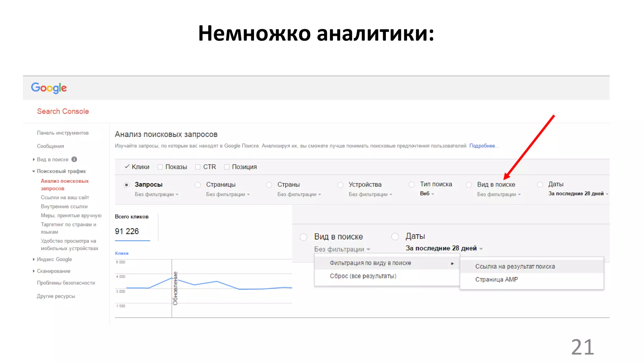Open Без фильтрации dropdown under Страницы
This screenshot has width=644, height=362.
coord(228,195)
